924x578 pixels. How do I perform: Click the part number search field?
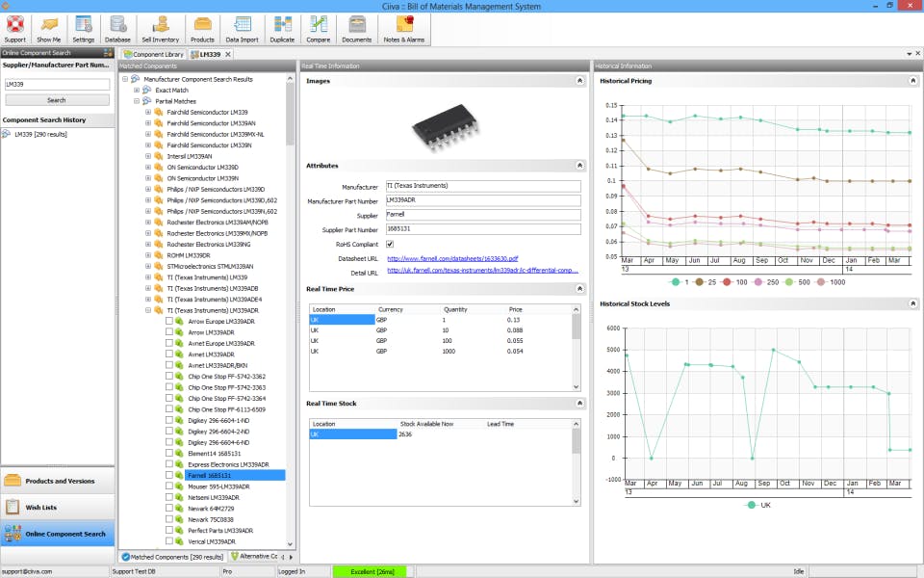(x=57, y=85)
